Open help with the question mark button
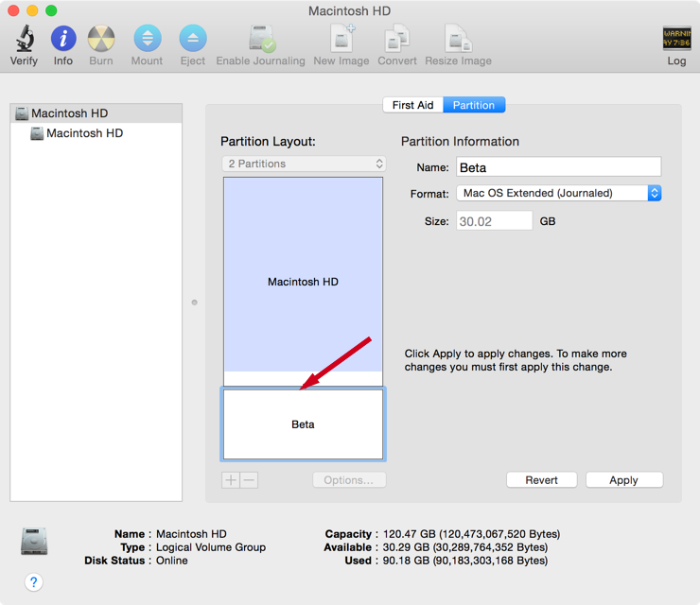This screenshot has width=700, height=605. pos(33,582)
